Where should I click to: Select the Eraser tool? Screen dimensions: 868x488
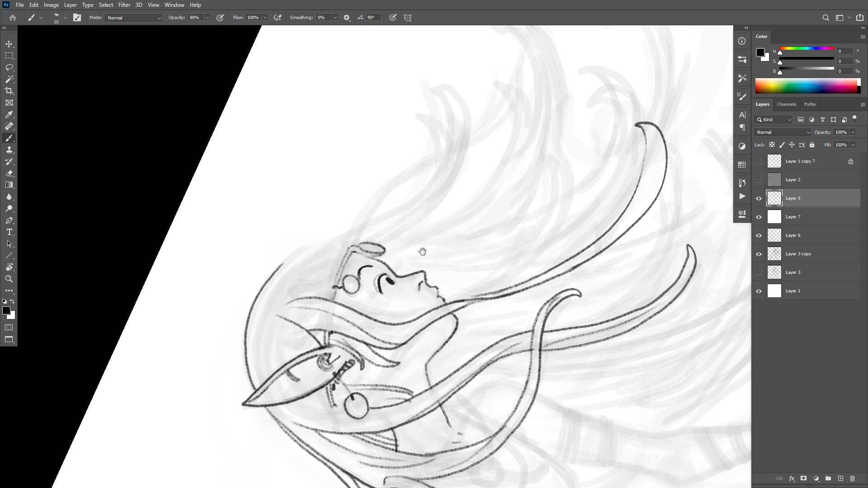9,174
